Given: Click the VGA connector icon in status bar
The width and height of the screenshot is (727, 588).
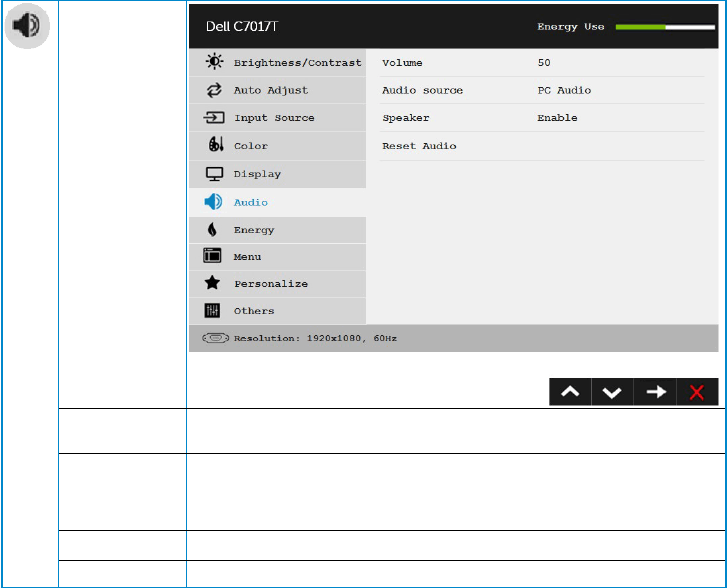Looking at the screenshot, I should 216,338.
